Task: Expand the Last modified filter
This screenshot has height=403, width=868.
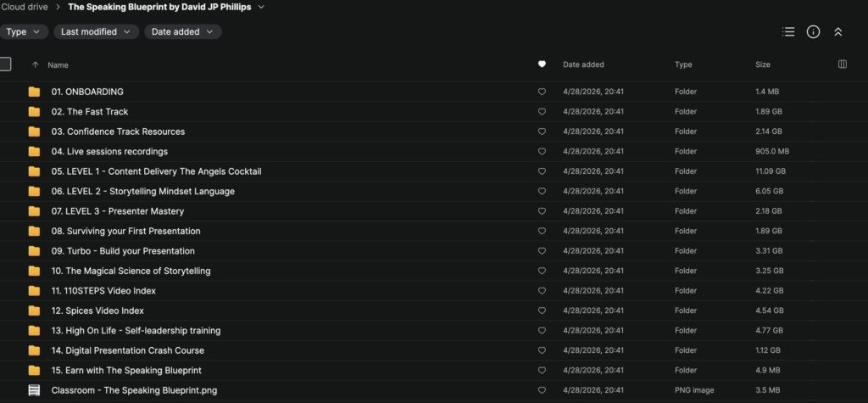Action: click(x=97, y=32)
